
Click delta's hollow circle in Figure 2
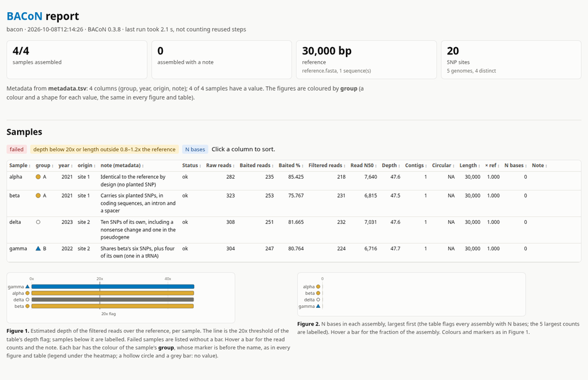coord(318,300)
